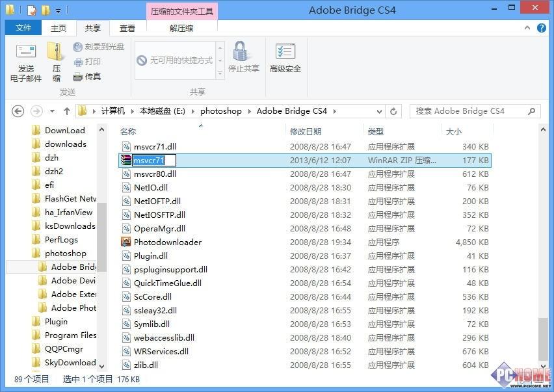
Task: Click the Fax (传真) ribbon item
Action: coord(87,76)
